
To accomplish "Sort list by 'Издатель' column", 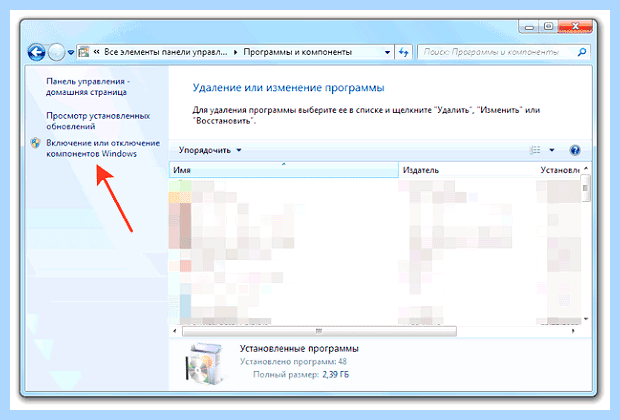I will pyautogui.click(x=467, y=170).
